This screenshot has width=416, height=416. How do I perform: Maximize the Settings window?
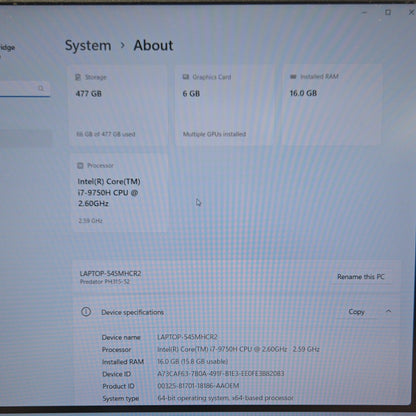[388, 12]
